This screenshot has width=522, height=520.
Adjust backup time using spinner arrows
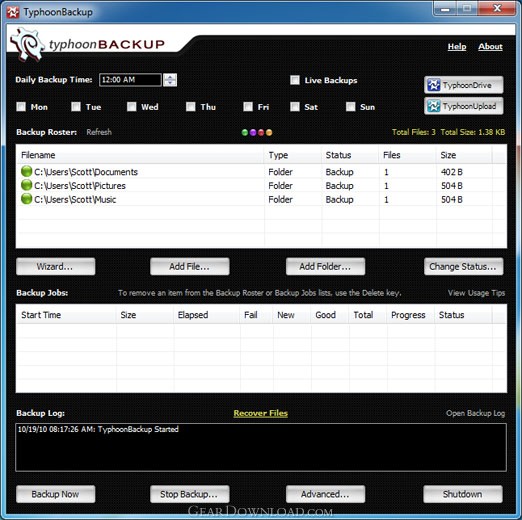click(x=170, y=80)
